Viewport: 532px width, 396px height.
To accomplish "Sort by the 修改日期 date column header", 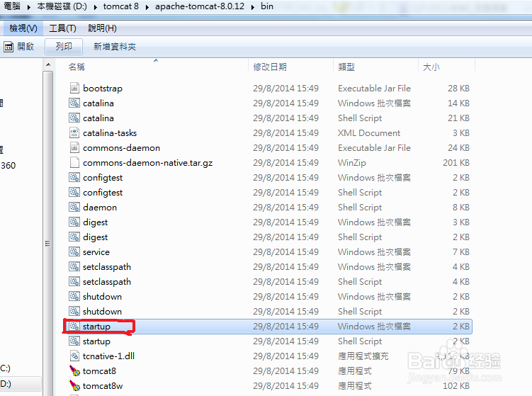I will (x=270, y=67).
